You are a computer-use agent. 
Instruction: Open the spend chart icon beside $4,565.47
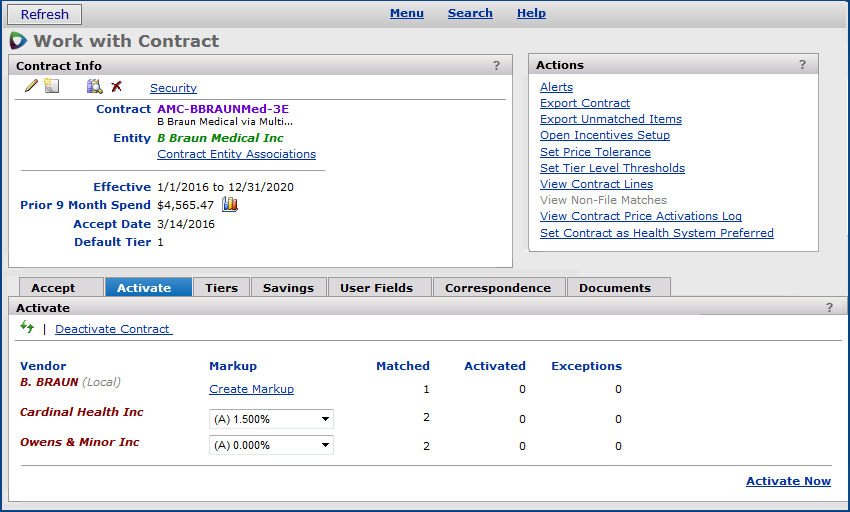click(x=230, y=205)
